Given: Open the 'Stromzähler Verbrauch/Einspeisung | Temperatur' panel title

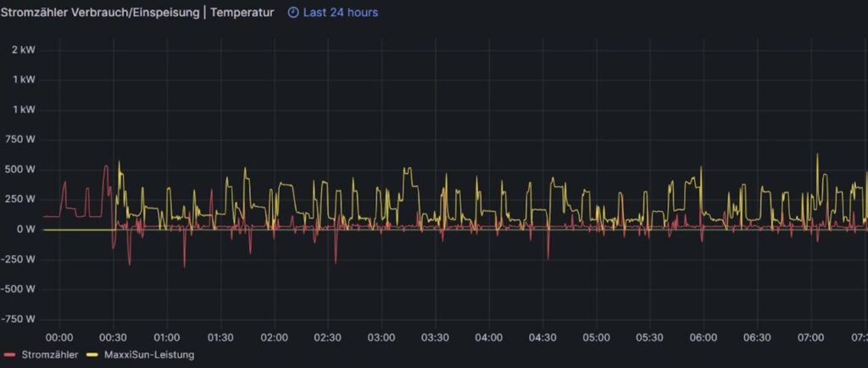Looking at the screenshot, I should [x=136, y=12].
